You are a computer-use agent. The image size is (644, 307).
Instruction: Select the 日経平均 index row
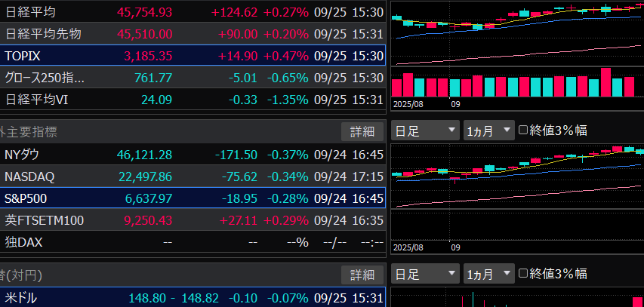193,12
